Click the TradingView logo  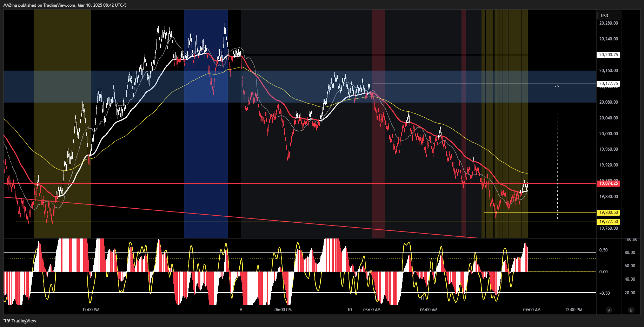point(20,321)
